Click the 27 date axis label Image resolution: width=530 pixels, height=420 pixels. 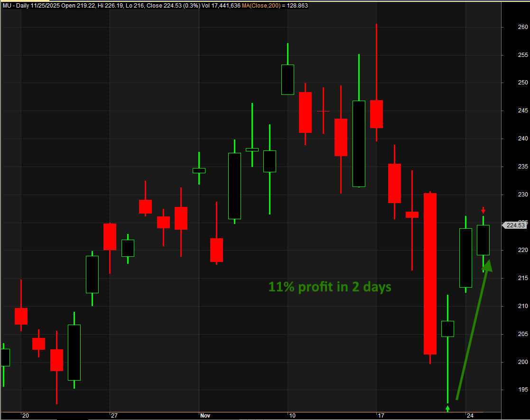coord(114,415)
